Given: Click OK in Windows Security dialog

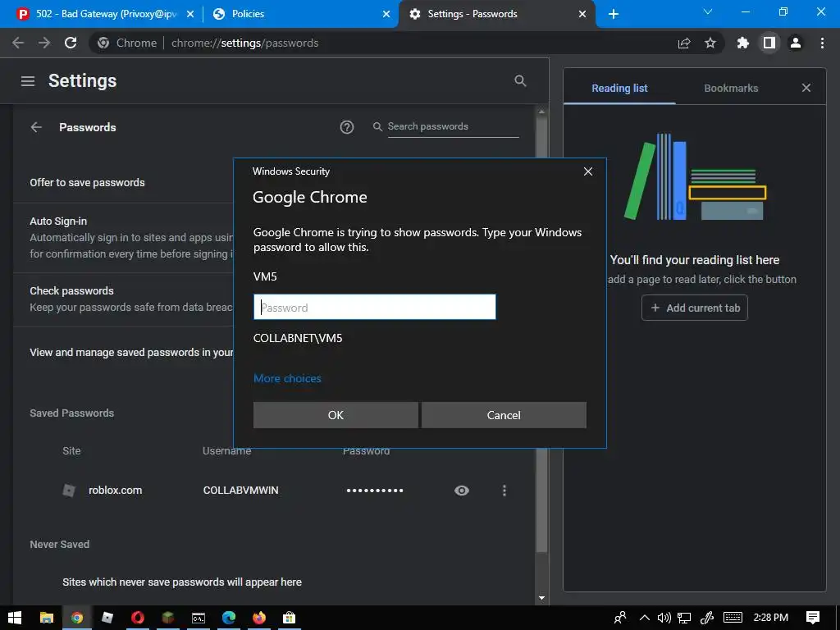Looking at the screenshot, I should point(336,415).
